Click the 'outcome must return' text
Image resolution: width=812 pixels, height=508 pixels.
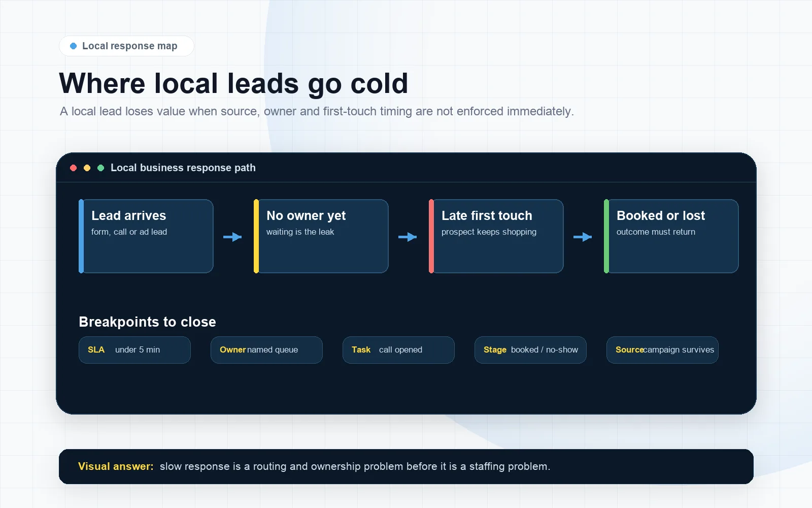656,232
